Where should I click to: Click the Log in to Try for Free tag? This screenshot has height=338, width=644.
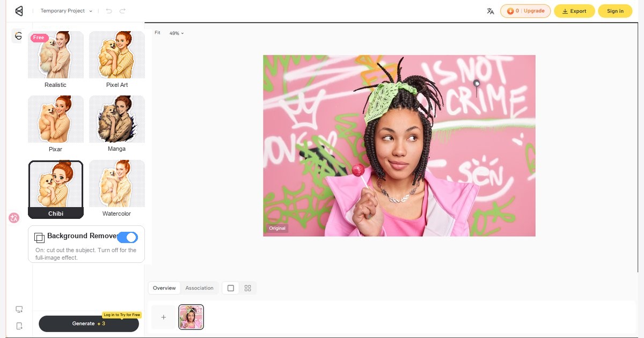122,315
